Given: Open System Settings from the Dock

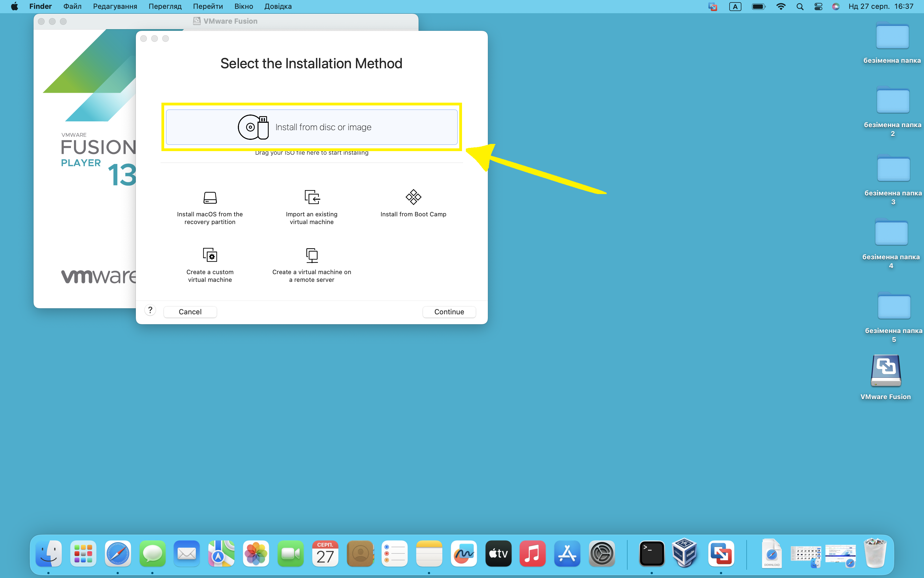Looking at the screenshot, I should coord(602,553).
